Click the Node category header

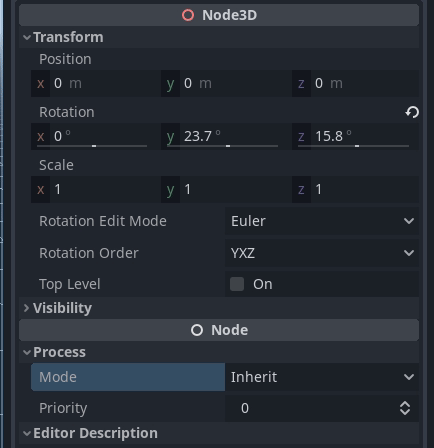219,330
